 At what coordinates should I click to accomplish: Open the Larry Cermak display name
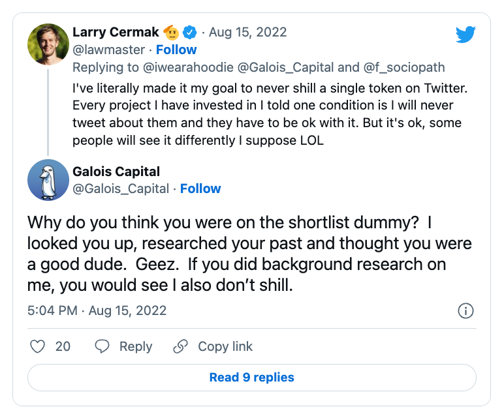point(116,32)
